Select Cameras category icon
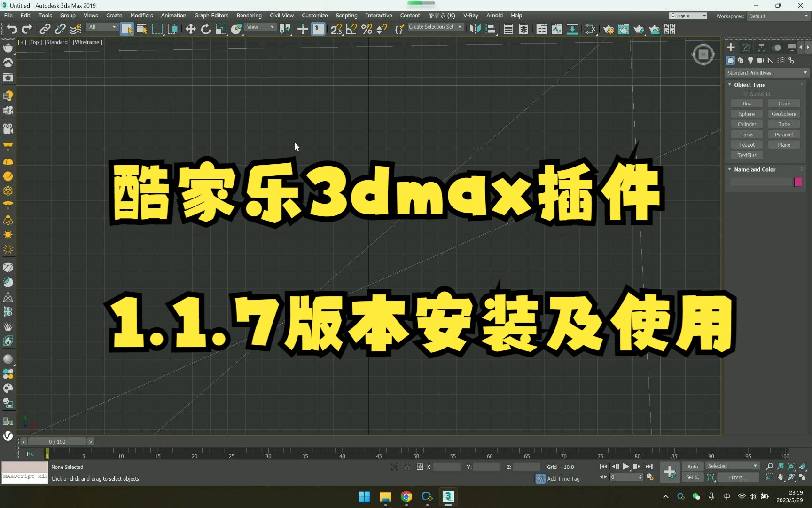The width and height of the screenshot is (812, 508). (761, 60)
